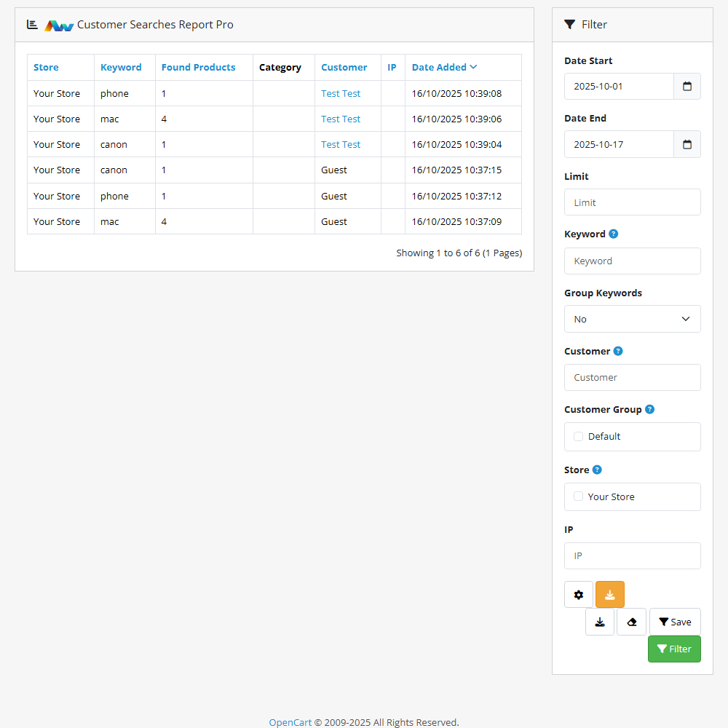Clear filters with the eraser icon

click(x=632, y=622)
